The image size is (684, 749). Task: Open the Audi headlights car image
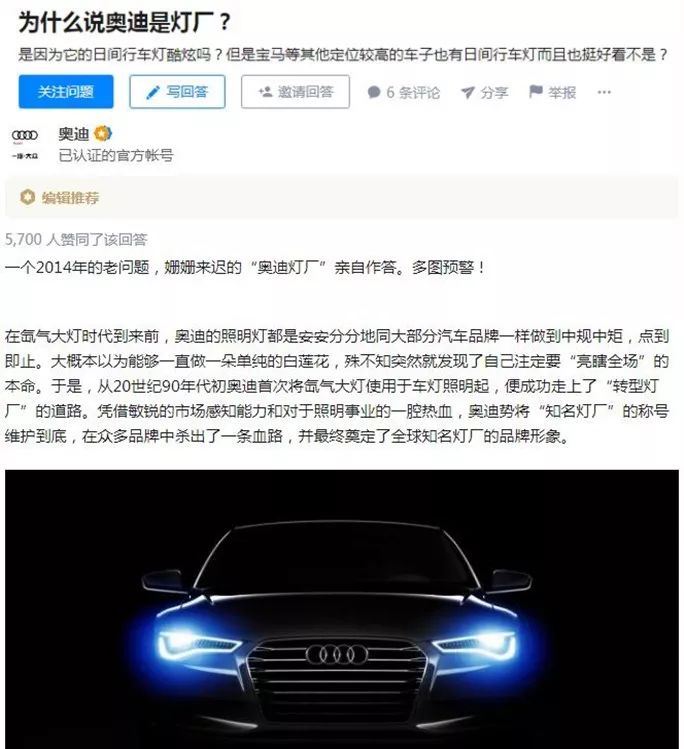pos(342,609)
